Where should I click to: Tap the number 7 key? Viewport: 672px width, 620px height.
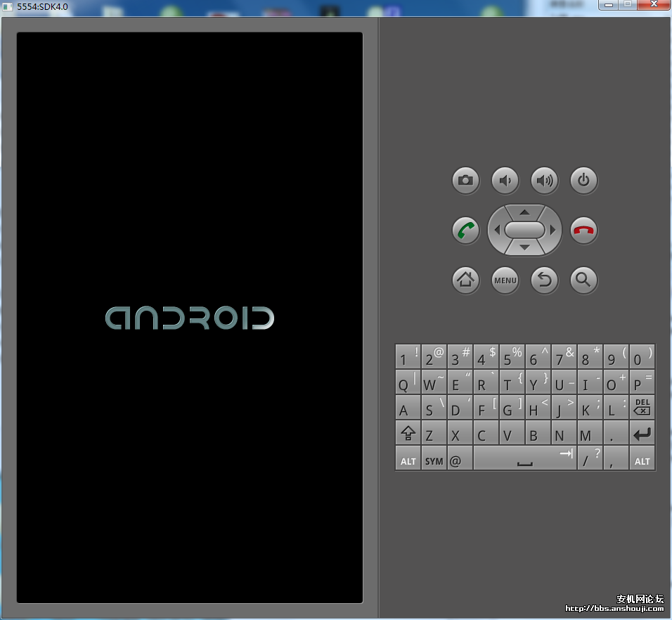pyautogui.click(x=564, y=356)
